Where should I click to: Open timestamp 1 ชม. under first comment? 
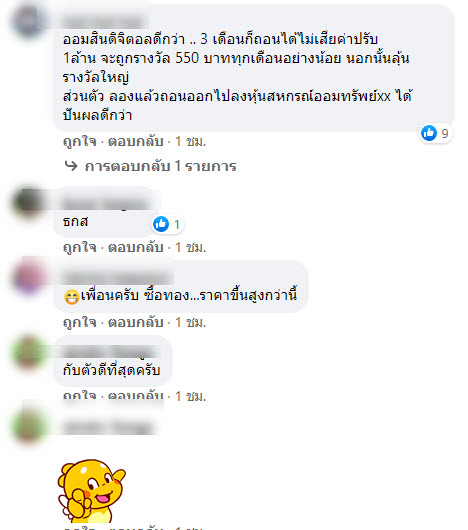(190, 141)
